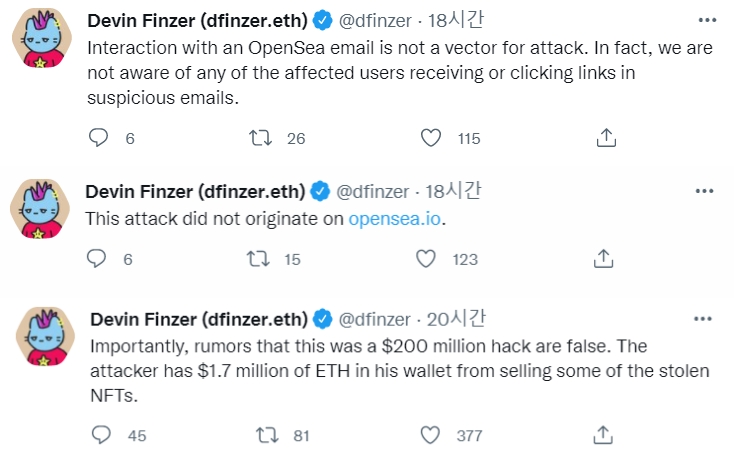Image resolution: width=734 pixels, height=470 pixels.
Task: Retweet the tweet with 15 retweets
Action: click(258, 259)
